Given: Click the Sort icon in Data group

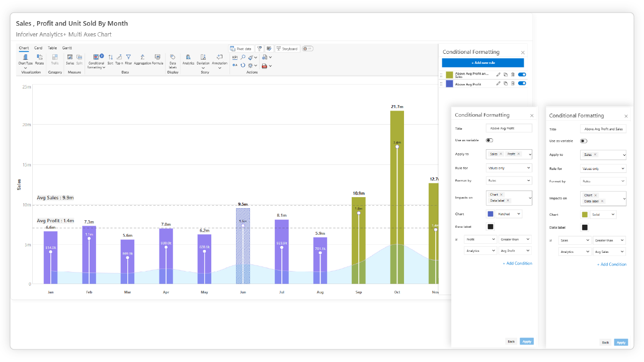Looking at the screenshot, I should click(x=110, y=59).
